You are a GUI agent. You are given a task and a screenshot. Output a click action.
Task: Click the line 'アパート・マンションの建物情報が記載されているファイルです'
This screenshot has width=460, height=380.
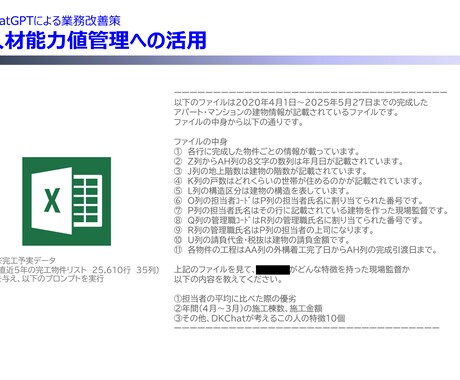287,112
